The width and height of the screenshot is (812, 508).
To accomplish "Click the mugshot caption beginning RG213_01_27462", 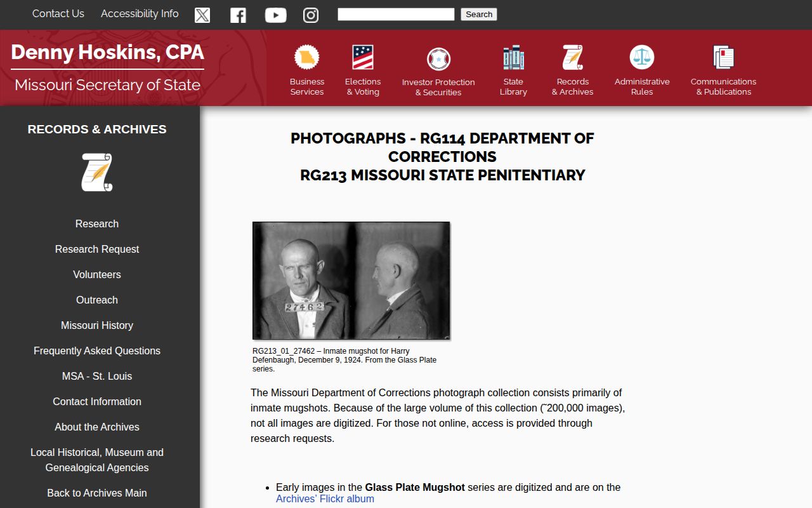I will [344, 360].
